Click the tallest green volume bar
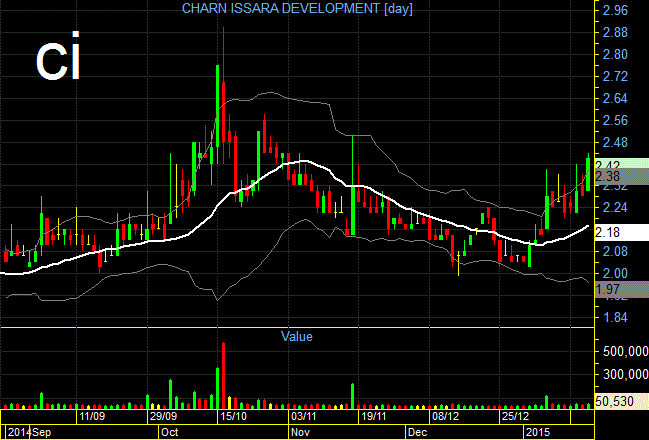The height and width of the screenshot is (440, 649). click(217, 388)
